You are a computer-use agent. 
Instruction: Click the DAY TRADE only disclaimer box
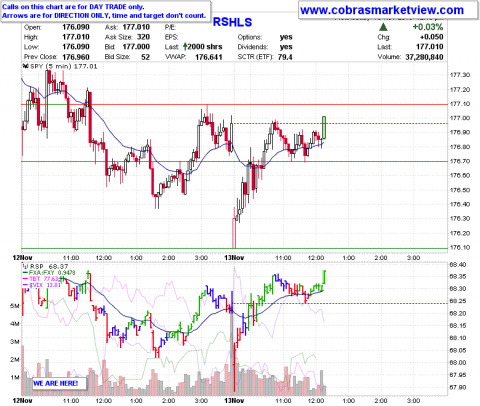(x=106, y=11)
